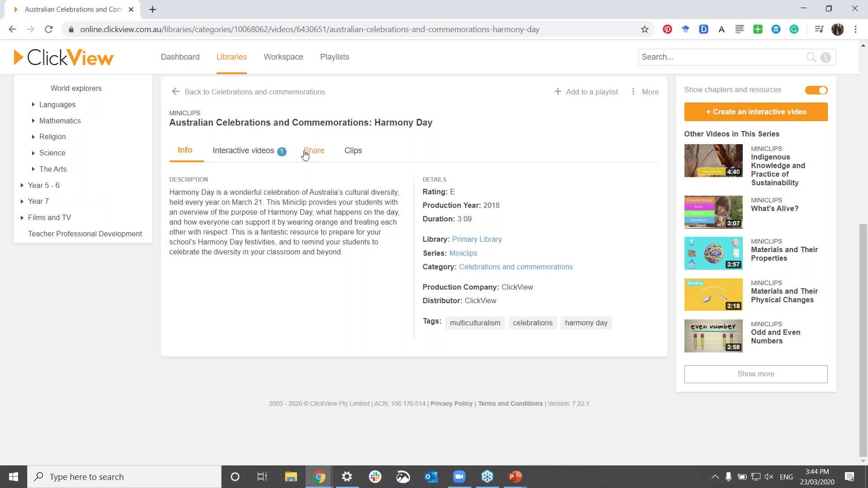Expand The Arts category
The width and height of the screenshot is (868, 488).
[33, 169]
